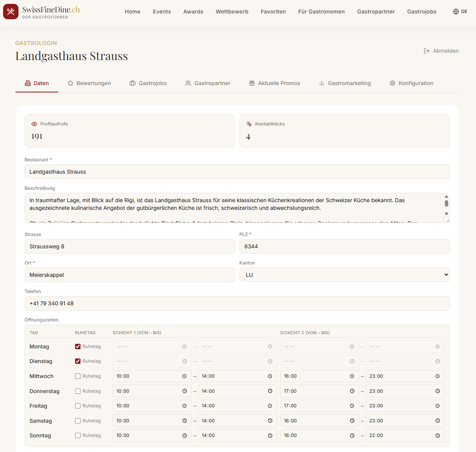Open Gastropartner in the top navigation

[x=376, y=12]
